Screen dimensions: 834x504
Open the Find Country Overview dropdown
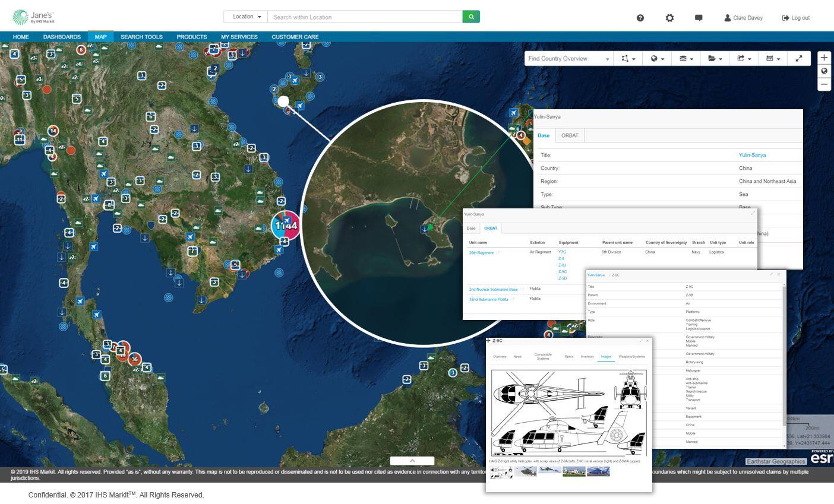[568, 58]
